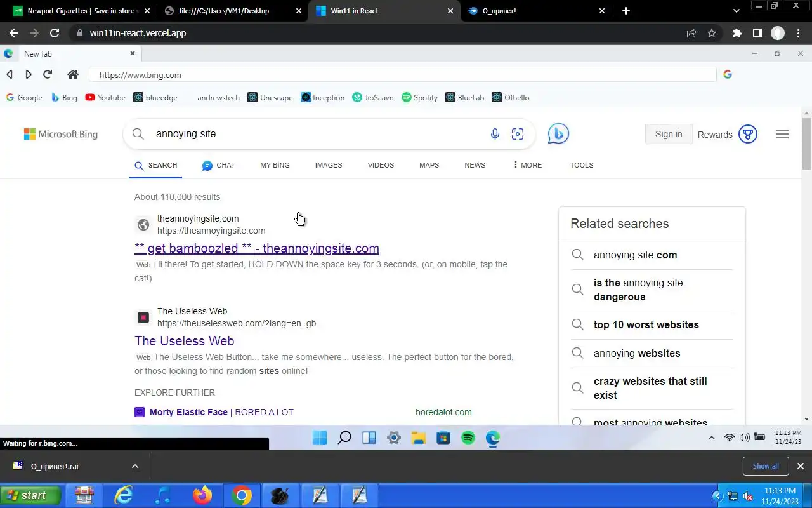Open Microsoft Store in Win11 taskbar

tap(443, 438)
